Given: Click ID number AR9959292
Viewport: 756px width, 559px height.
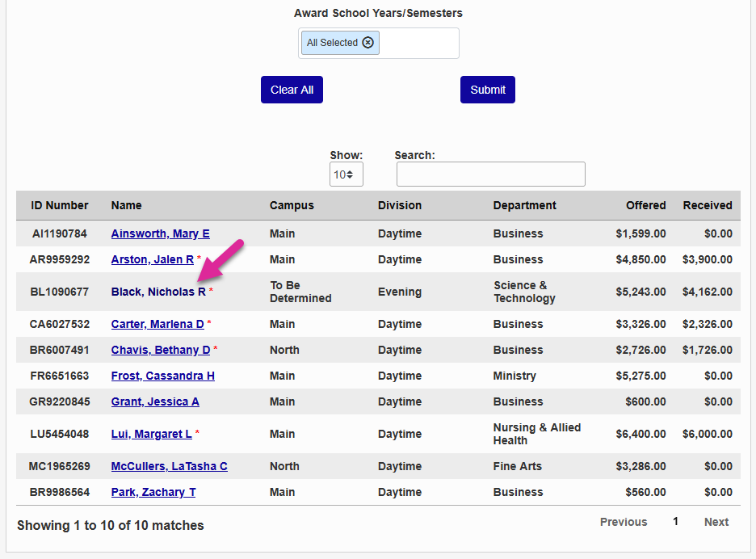Looking at the screenshot, I should pos(60,259).
